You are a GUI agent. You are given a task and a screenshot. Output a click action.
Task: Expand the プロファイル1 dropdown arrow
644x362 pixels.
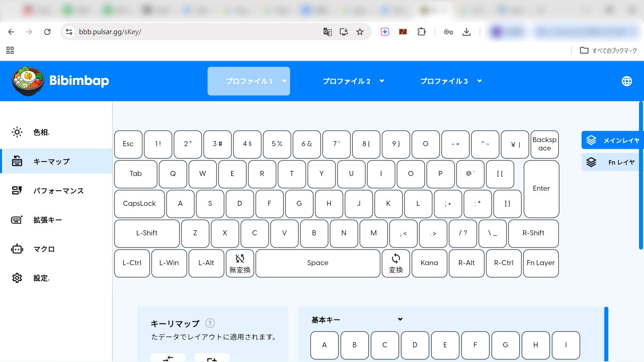284,81
